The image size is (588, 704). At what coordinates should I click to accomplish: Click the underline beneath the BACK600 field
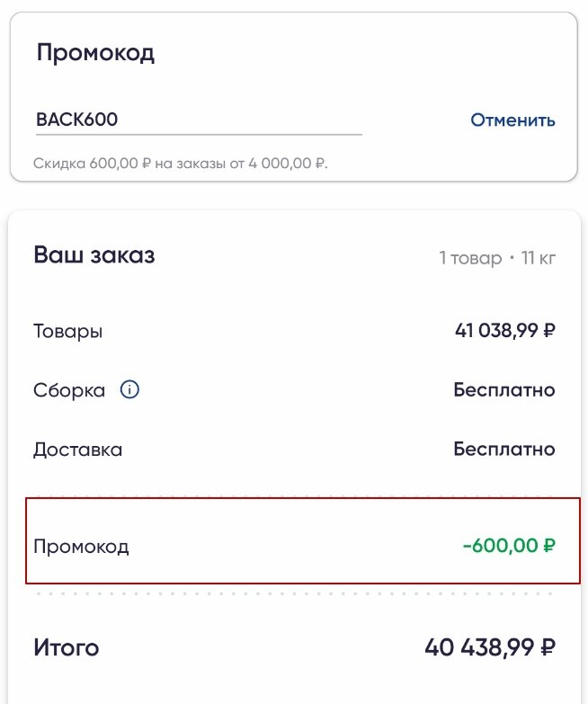pos(199,135)
